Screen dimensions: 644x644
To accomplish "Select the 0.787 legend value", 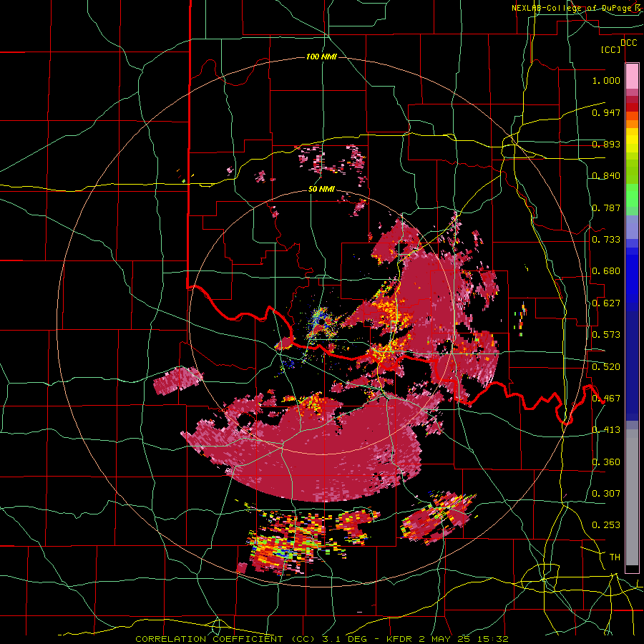I will click(x=606, y=208).
